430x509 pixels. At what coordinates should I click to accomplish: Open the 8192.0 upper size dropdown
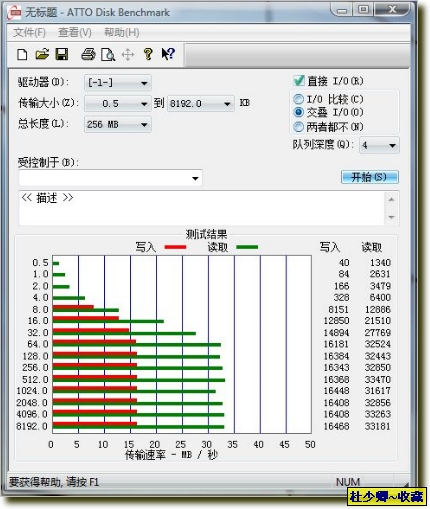coord(200,104)
